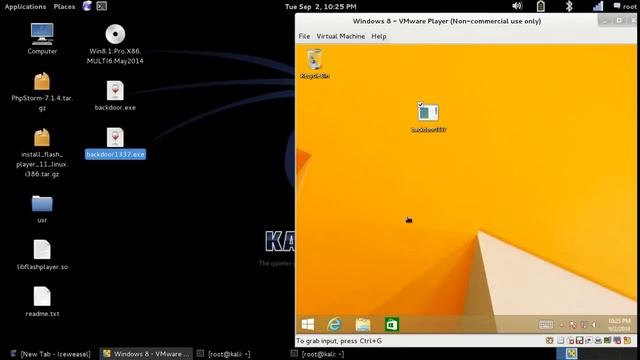Screen dimensions: 640x360
Task: Switch to the first root@kali terminal window
Action: [224, 354]
